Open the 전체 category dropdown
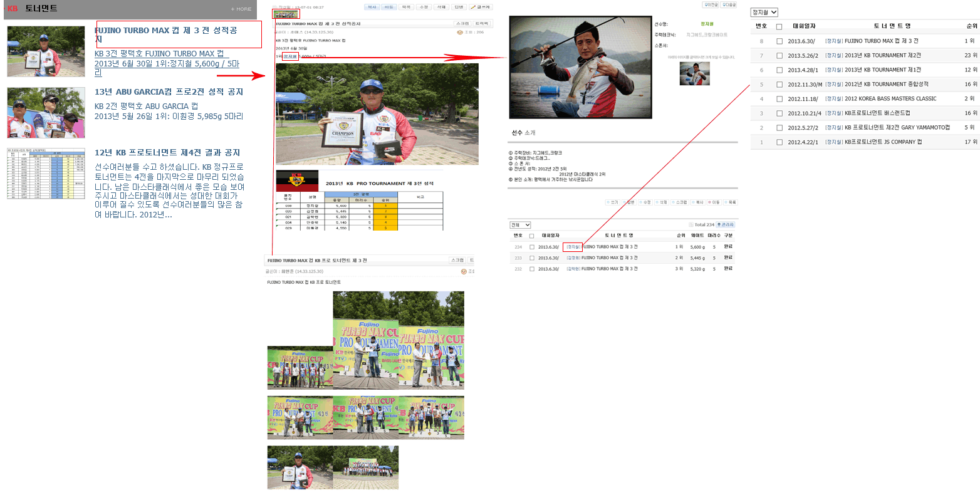The height and width of the screenshot is (500, 980). point(520,225)
